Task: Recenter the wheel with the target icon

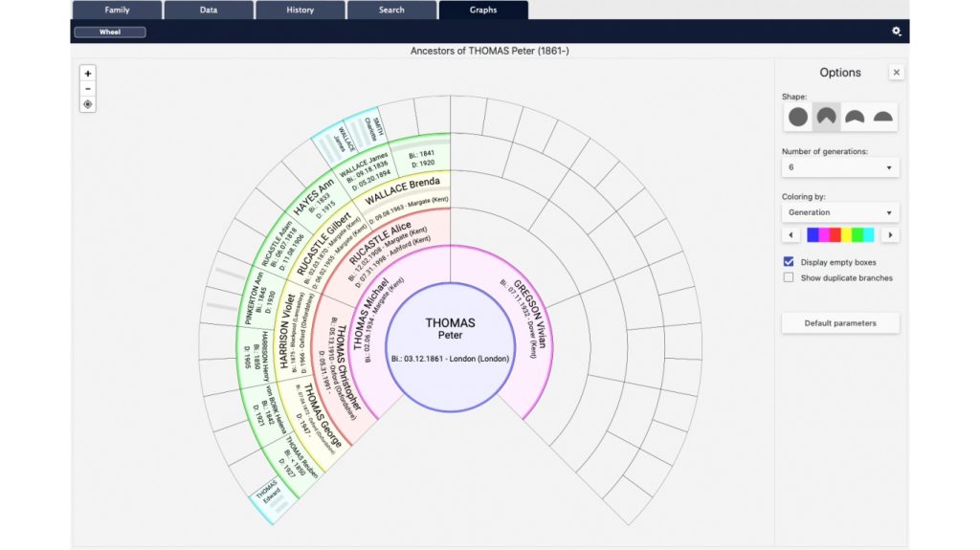Action: point(87,104)
